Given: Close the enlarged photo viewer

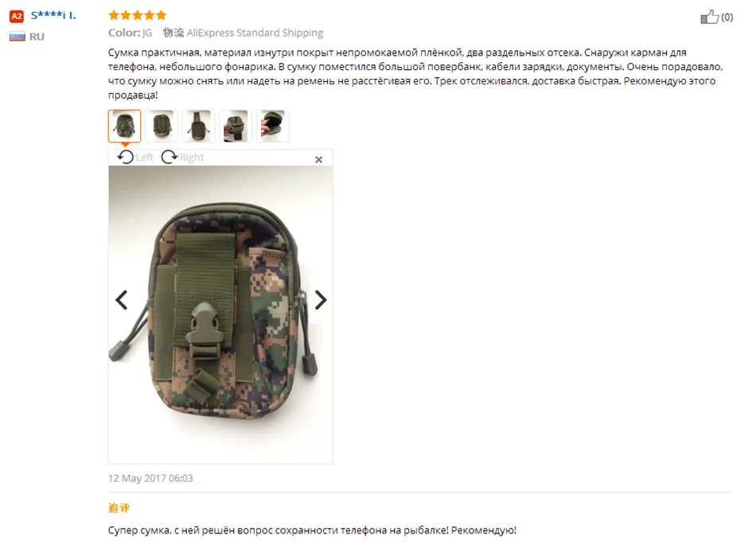Looking at the screenshot, I should 318,159.
